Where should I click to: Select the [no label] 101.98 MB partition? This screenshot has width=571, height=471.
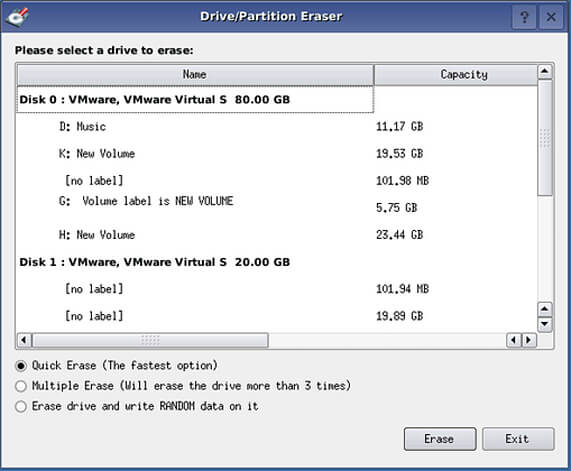[x=94, y=181]
